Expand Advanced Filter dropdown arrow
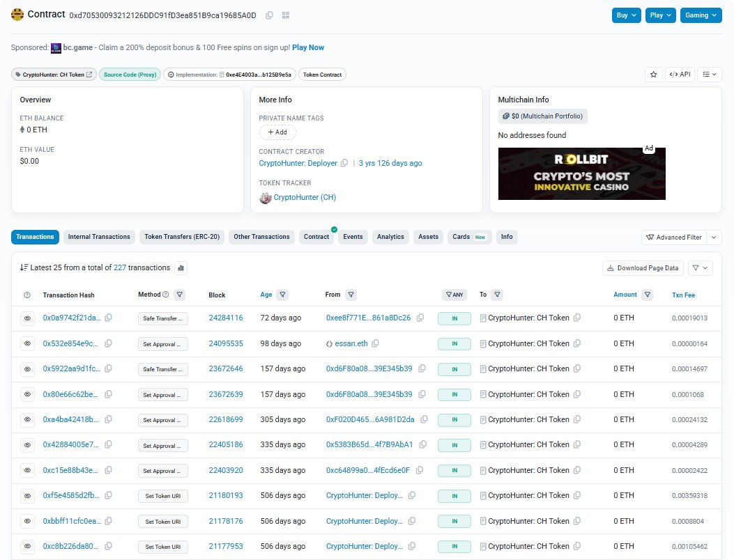734x560 pixels. point(714,238)
